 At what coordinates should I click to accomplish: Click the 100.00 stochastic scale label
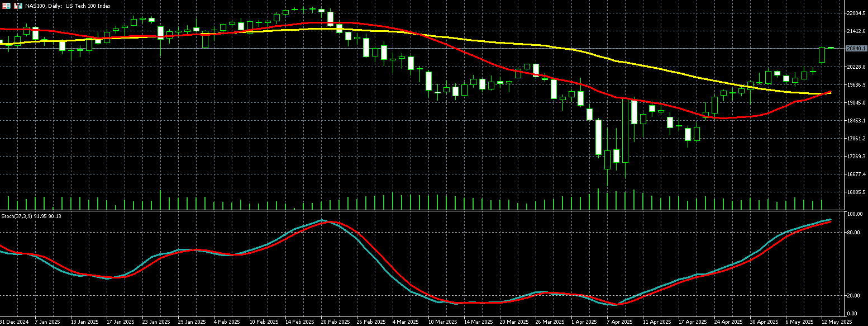click(852, 215)
